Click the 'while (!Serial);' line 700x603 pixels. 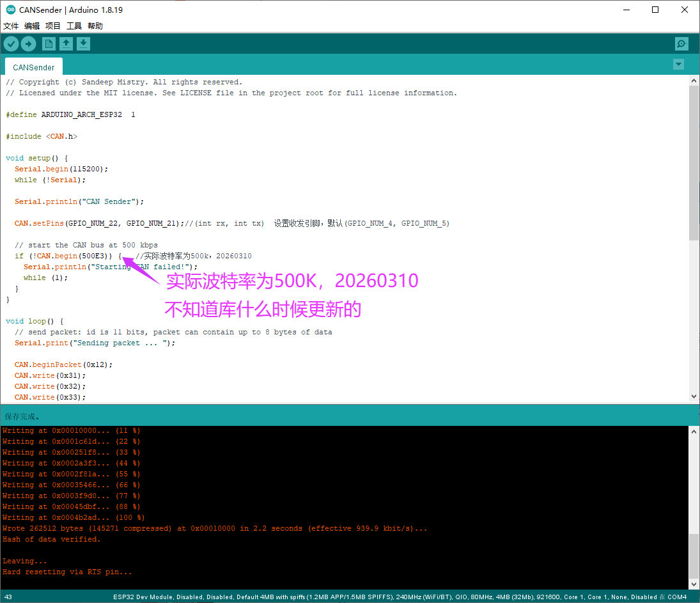click(50, 180)
